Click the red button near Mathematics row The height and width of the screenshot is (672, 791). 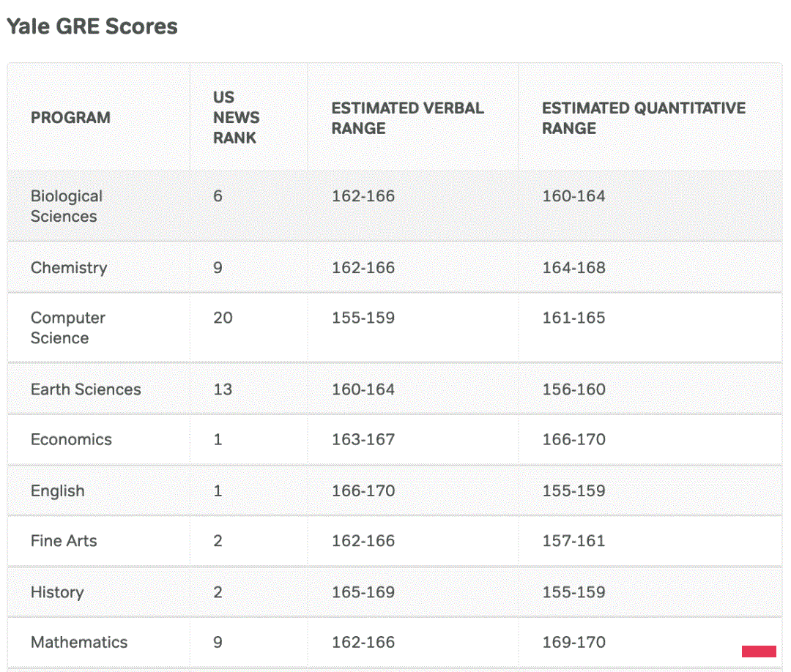(759, 652)
